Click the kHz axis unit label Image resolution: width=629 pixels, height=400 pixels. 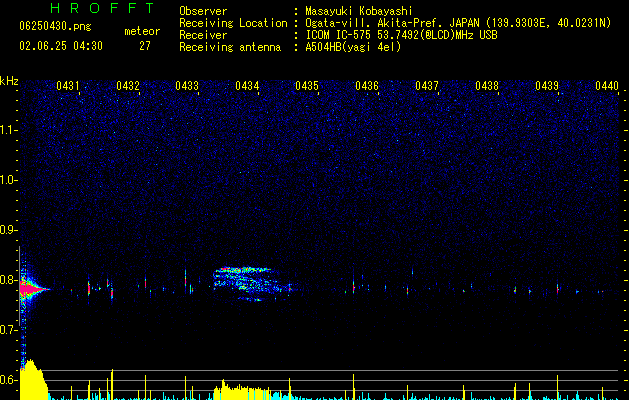[x=9, y=81]
